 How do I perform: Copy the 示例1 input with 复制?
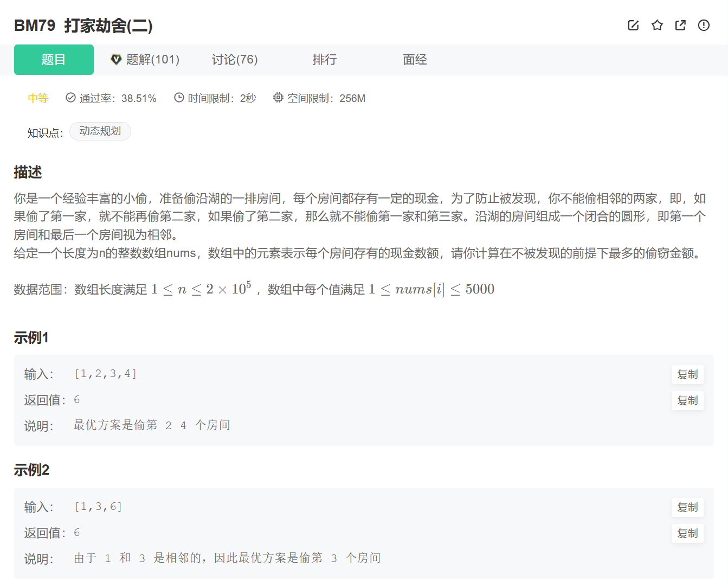687,374
